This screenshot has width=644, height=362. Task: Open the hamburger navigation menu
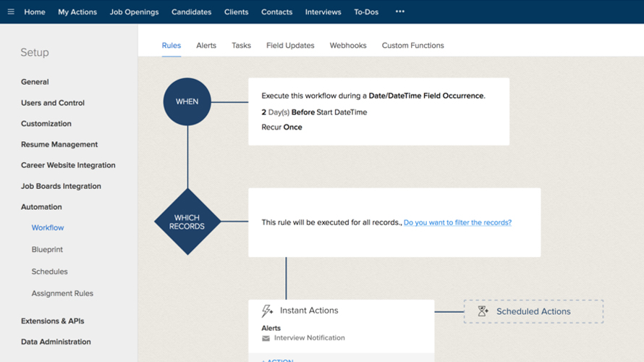click(x=10, y=12)
